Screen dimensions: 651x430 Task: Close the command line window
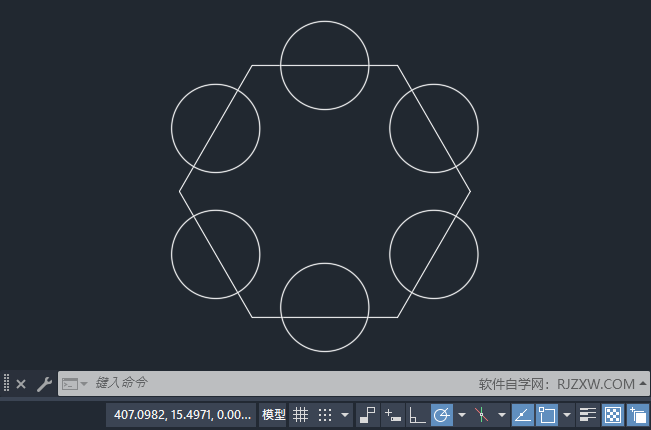[x=21, y=384]
